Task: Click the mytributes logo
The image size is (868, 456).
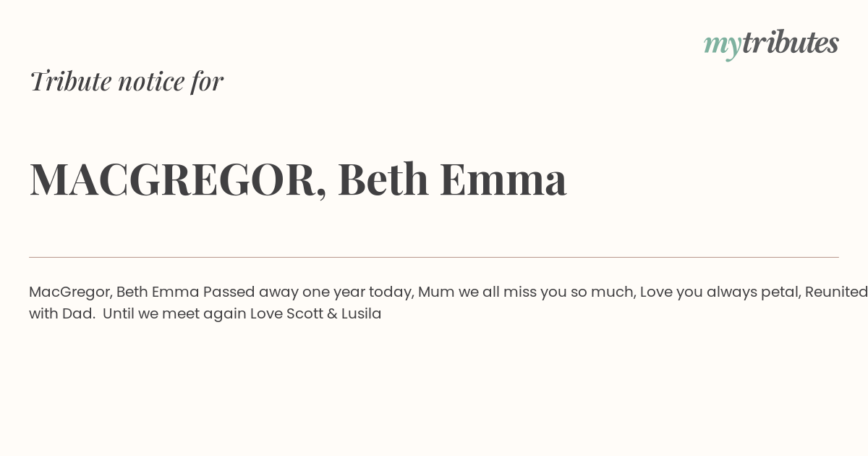Action: click(x=771, y=43)
